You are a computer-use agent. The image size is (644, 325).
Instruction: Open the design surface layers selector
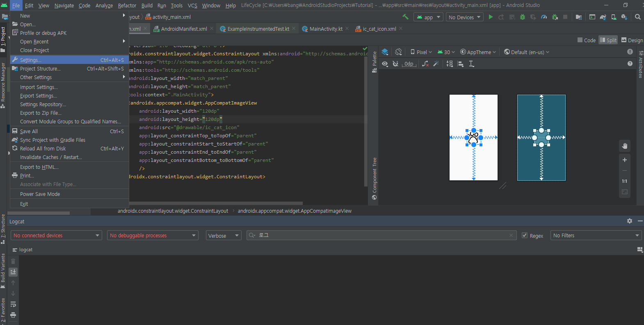coord(385,52)
